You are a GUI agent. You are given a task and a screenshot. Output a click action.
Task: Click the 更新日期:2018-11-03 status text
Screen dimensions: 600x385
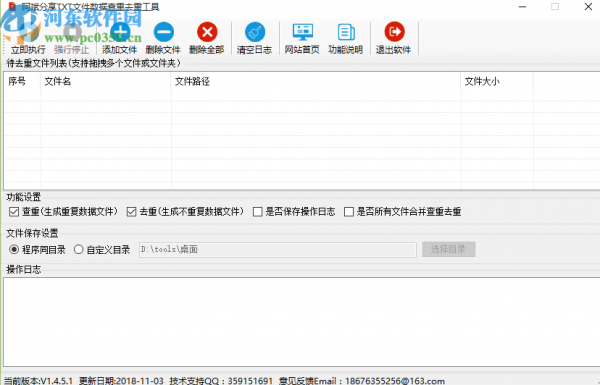point(121,381)
